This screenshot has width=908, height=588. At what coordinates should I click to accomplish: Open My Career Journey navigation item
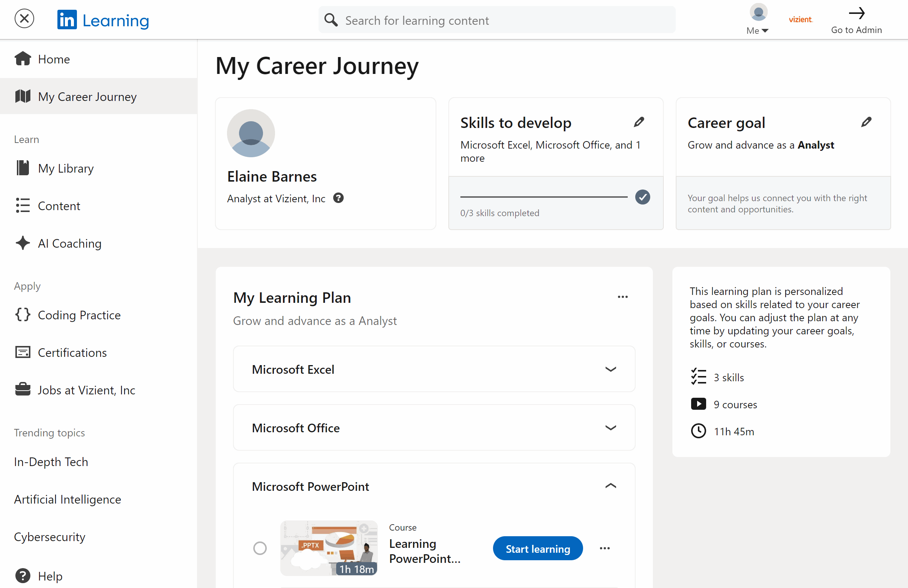click(x=87, y=96)
